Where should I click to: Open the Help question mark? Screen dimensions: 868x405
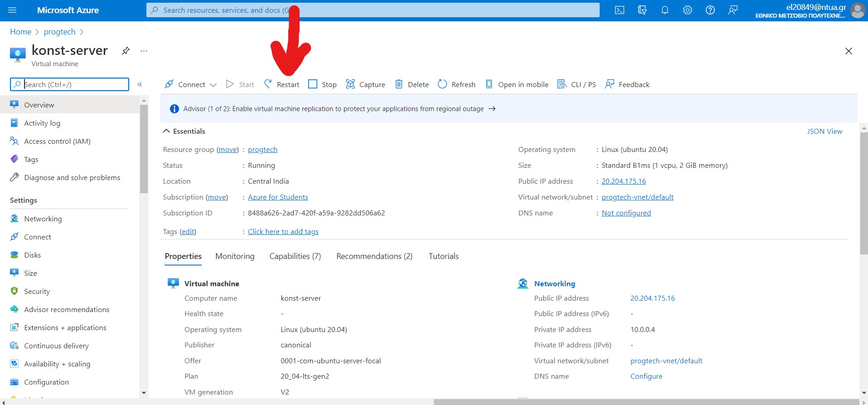pyautogui.click(x=710, y=10)
